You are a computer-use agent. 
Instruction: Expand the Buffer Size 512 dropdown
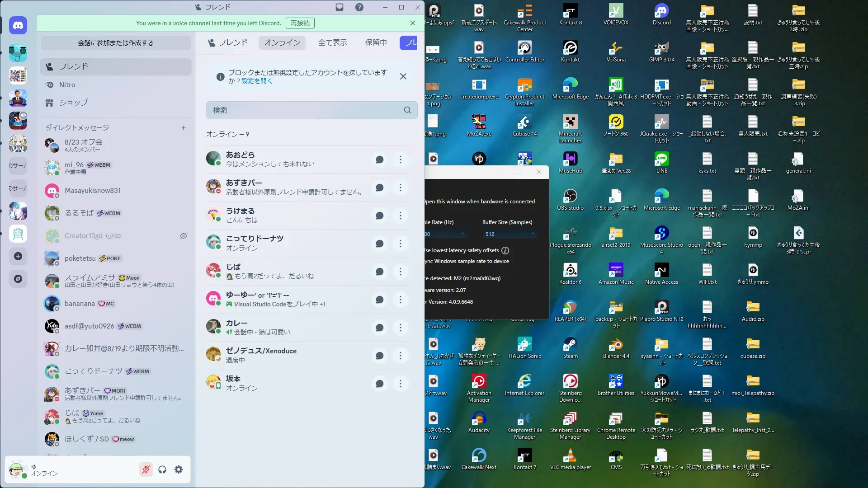509,234
